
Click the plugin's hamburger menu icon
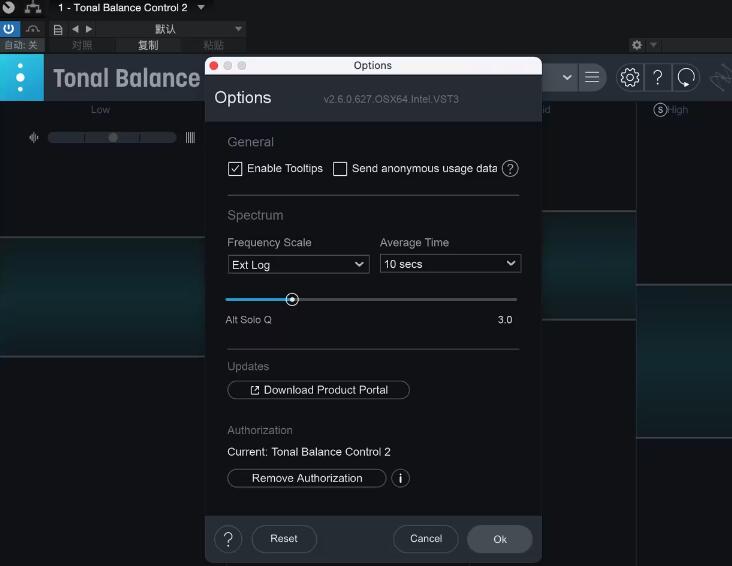tap(592, 77)
